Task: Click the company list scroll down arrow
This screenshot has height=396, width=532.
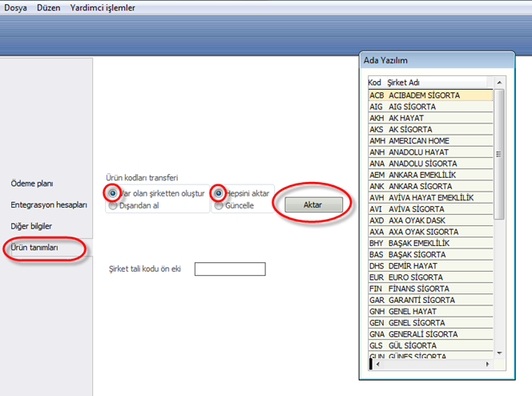Action: coord(499,352)
